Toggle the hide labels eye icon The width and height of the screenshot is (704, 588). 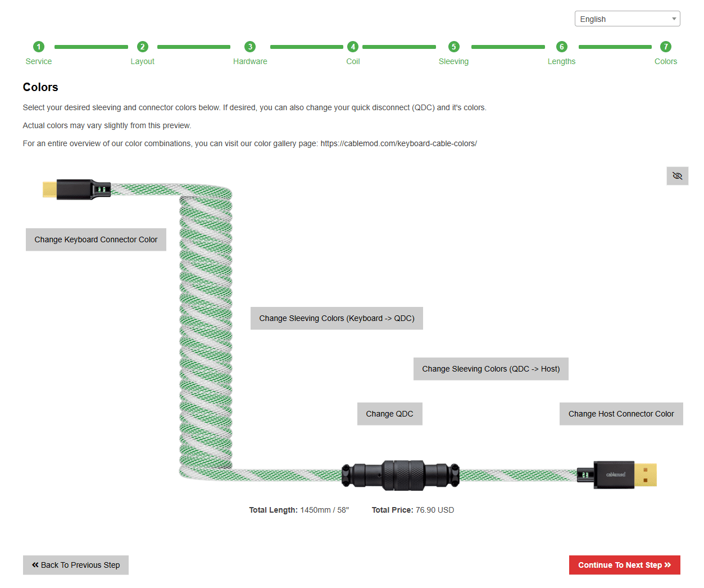tap(677, 176)
